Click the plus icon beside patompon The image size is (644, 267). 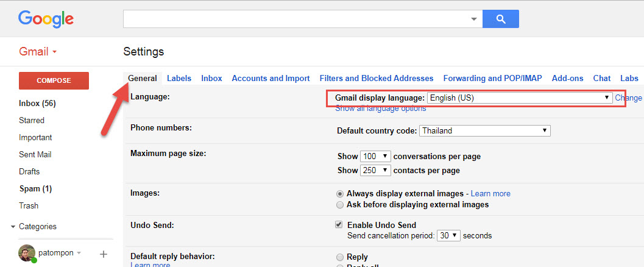tap(103, 254)
